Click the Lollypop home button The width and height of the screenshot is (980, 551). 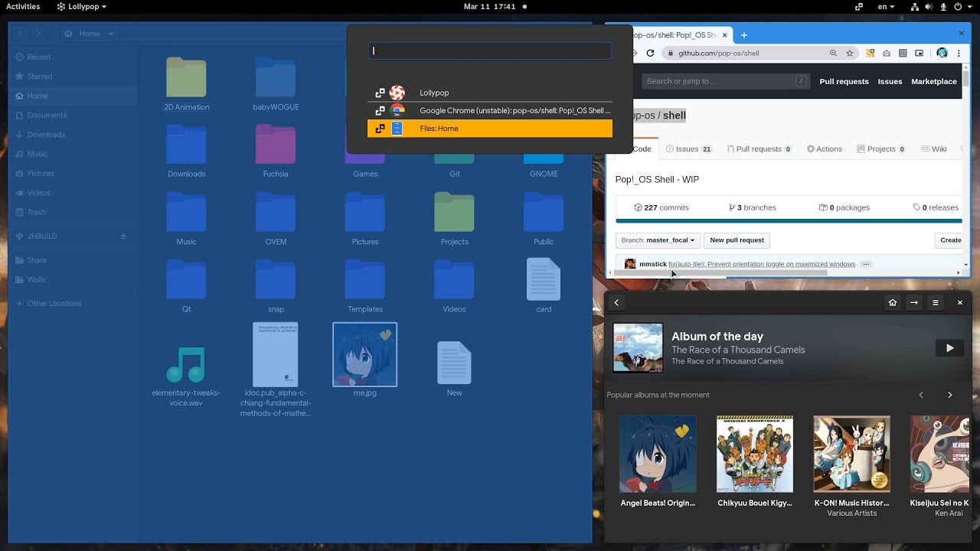893,303
